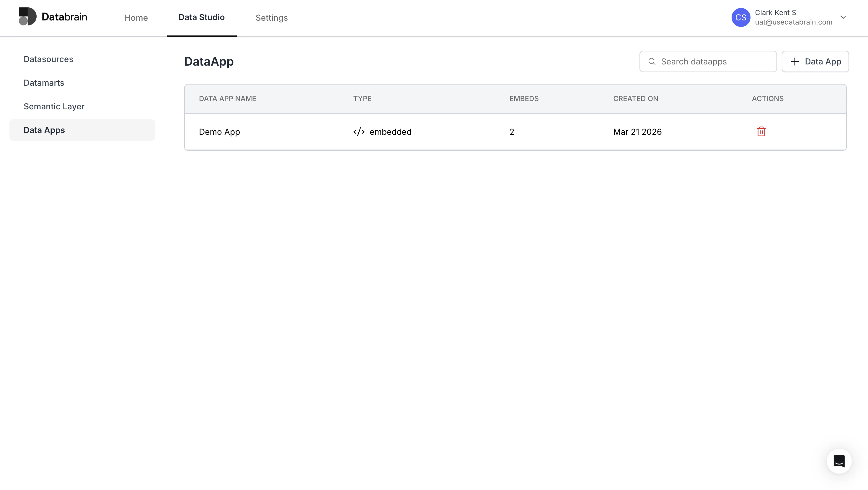Select Data Apps in the sidebar
Screen dimensions: 868x490
[44, 130]
